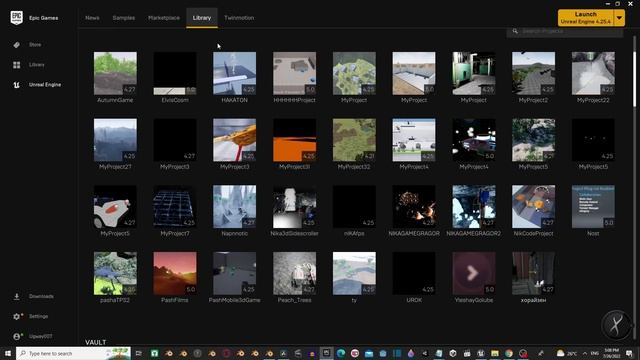
Task: Open the Library grid icon in the sidebar
Action: pos(17,65)
